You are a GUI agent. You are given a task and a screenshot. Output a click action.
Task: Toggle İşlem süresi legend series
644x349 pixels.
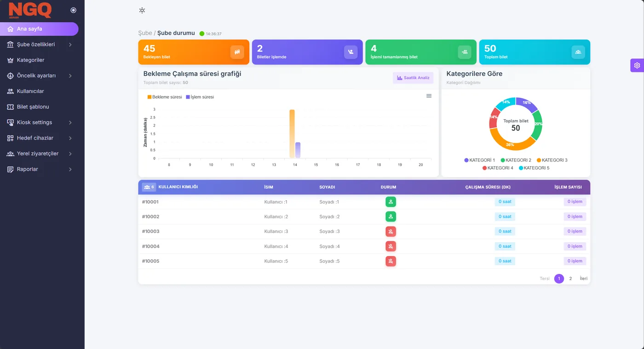pos(200,97)
